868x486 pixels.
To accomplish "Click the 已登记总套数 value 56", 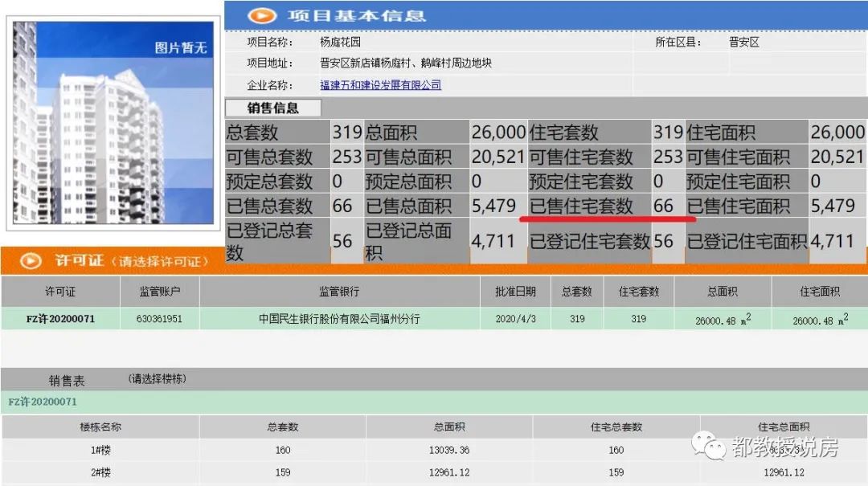I will pyautogui.click(x=342, y=241).
